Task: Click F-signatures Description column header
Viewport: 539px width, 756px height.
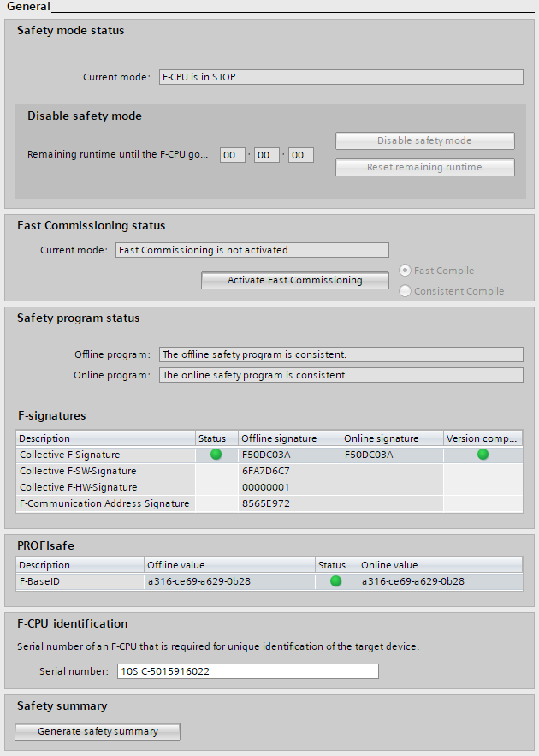Action: point(105,438)
